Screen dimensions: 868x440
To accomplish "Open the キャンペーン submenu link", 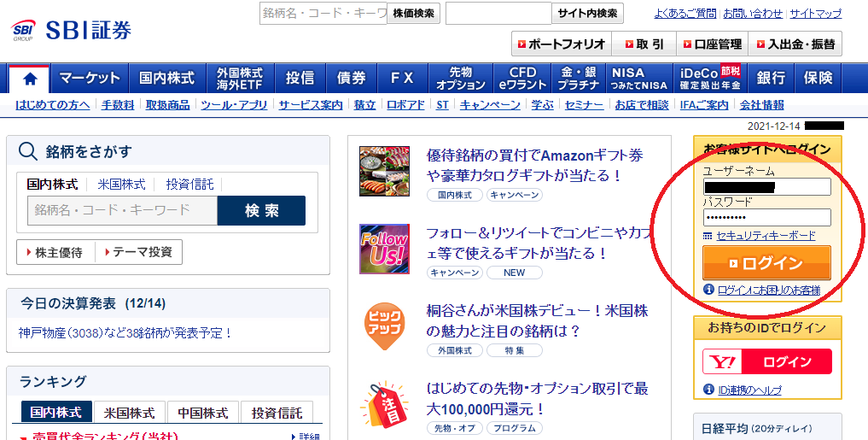I will [490, 105].
